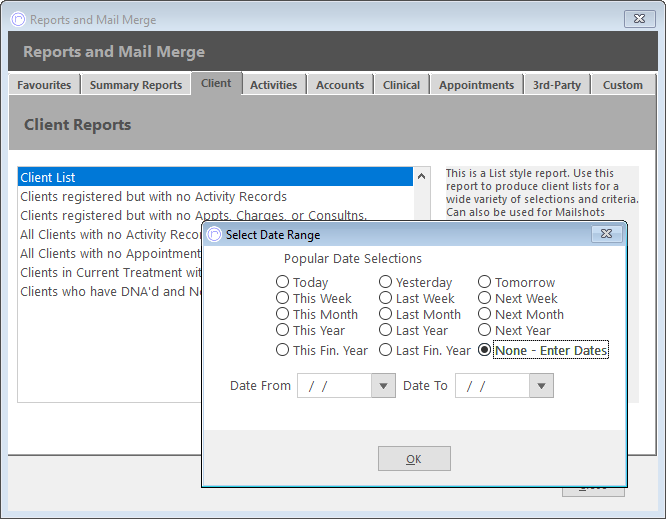
Task: Click the Select Date Range dialog icon
Action: click(x=214, y=234)
